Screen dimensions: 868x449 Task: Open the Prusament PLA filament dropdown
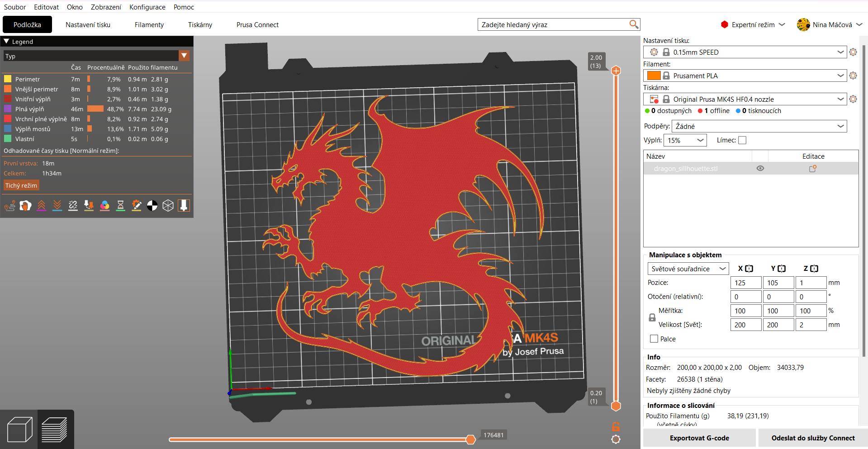745,76
